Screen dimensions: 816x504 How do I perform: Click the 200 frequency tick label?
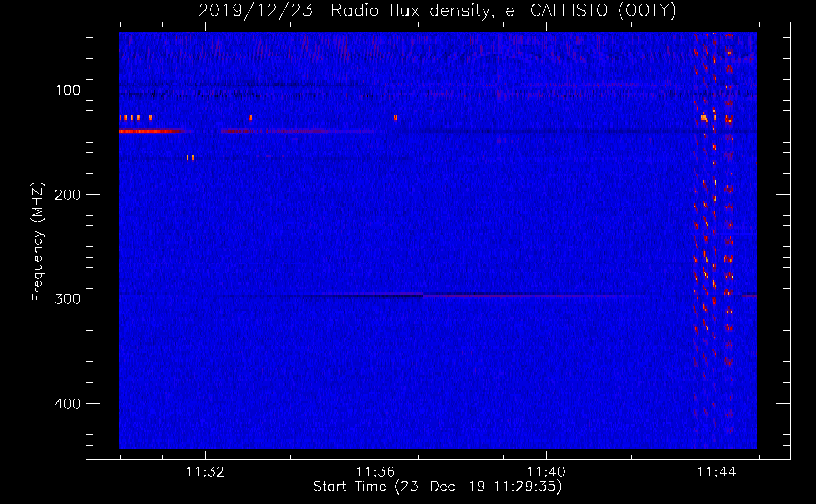tap(68, 195)
